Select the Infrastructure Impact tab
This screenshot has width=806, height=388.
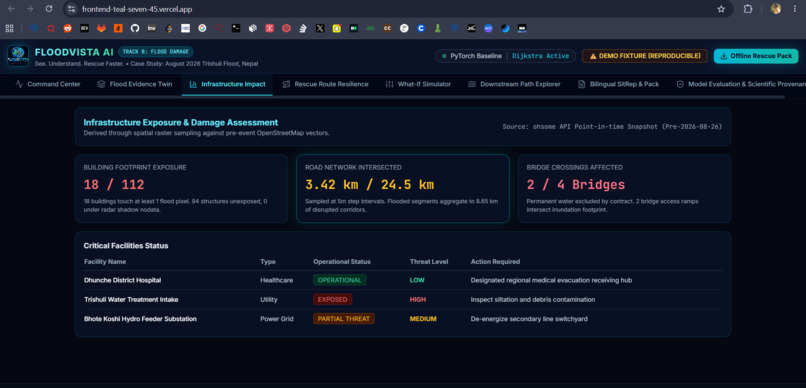click(x=227, y=84)
